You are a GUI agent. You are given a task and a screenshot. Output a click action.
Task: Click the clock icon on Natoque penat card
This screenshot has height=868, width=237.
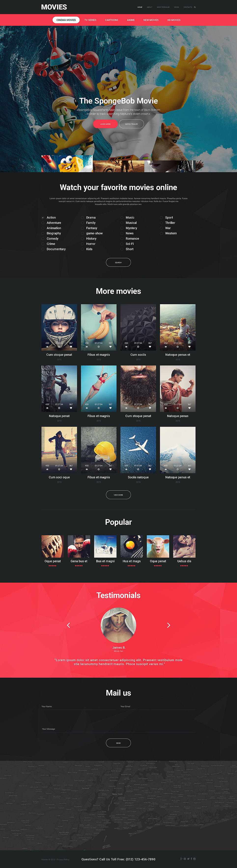click(x=59, y=408)
